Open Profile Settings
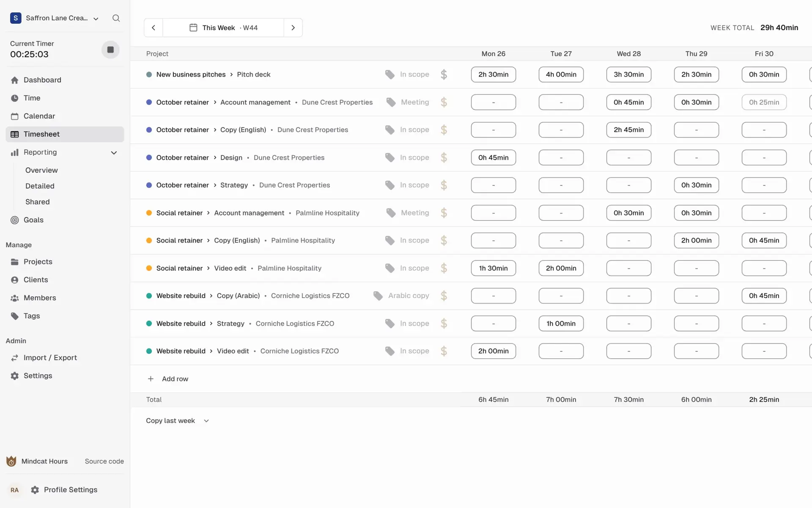 (64, 490)
